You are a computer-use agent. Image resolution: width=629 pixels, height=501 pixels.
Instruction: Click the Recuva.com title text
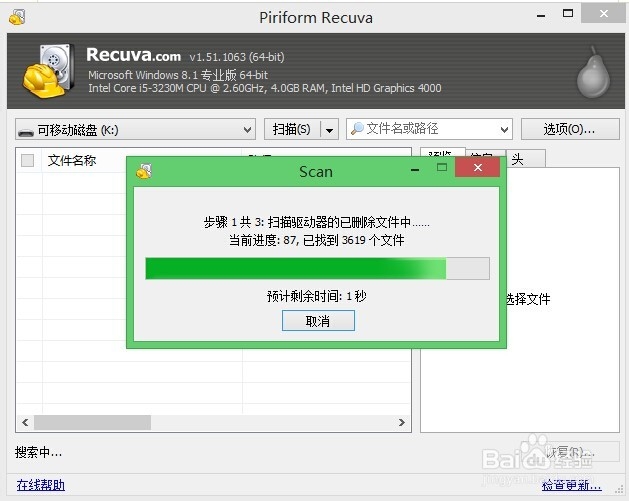[134, 55]
